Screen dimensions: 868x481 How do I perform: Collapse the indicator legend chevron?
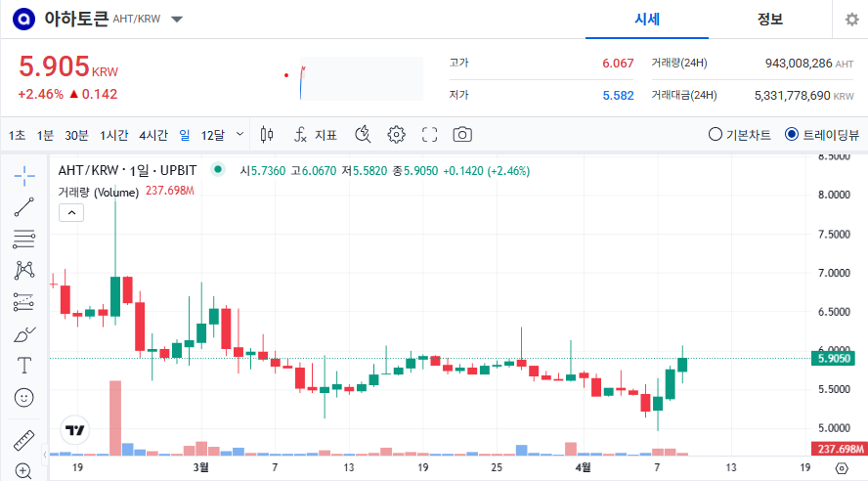tap(71, 212)
